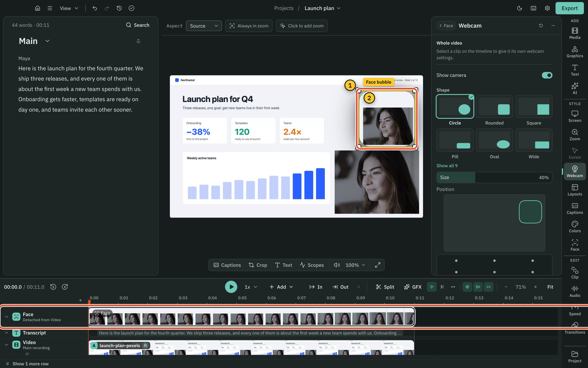588x368 pixels.
Task: Click the Export button
Action: pos(569,8)
